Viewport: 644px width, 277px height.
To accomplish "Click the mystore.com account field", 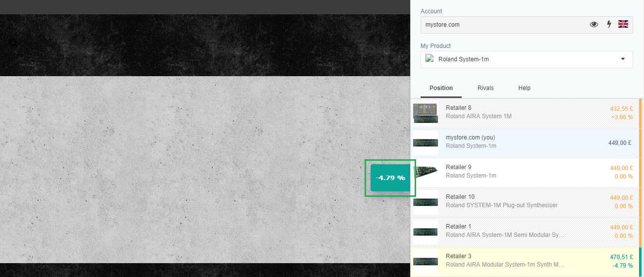I will tap(527, 25).
